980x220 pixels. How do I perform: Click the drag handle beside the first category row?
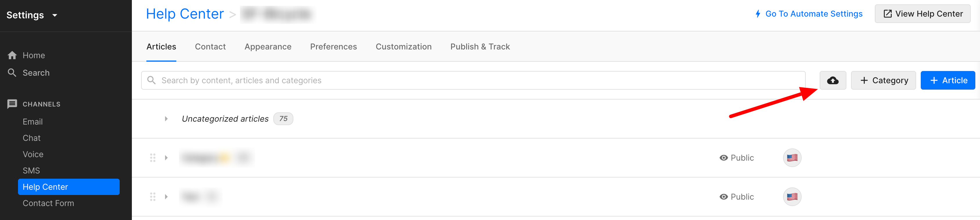coord(153,157)
